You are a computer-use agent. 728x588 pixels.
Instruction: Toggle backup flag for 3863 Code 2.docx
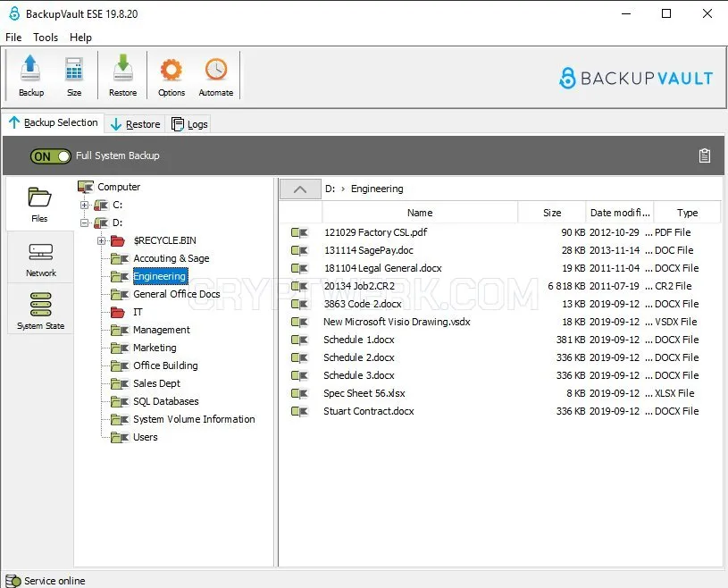(299, 304)
